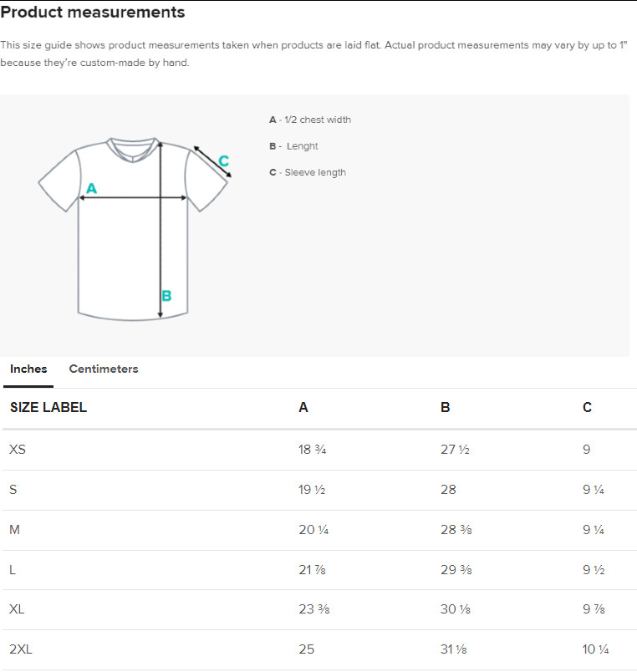The width and height of the screenshot is (637, 672).
Task: Click the XL size row label
Action: (x=17, y=609)
